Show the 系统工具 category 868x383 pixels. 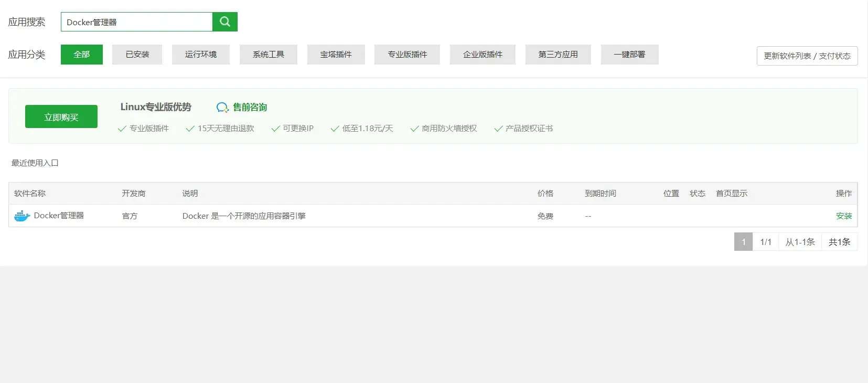coord(269,55)
